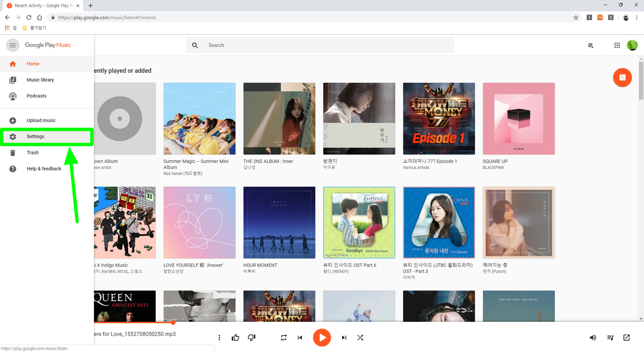Click 'SQUARE UP' album title

[495, 161]
